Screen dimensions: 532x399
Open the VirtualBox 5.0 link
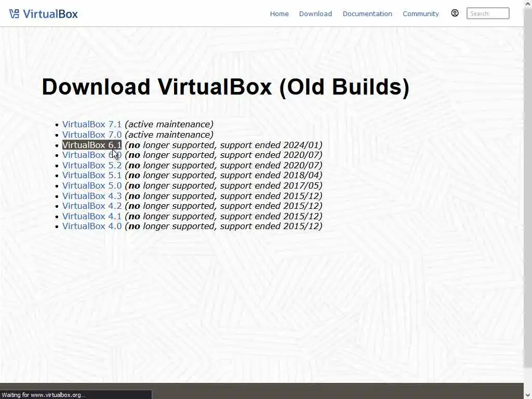point(92,185)
